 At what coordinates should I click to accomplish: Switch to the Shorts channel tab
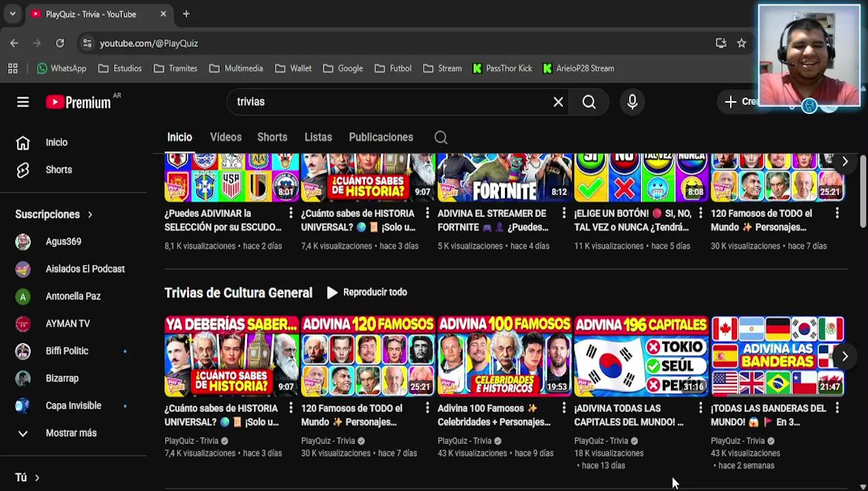[272, 137]
